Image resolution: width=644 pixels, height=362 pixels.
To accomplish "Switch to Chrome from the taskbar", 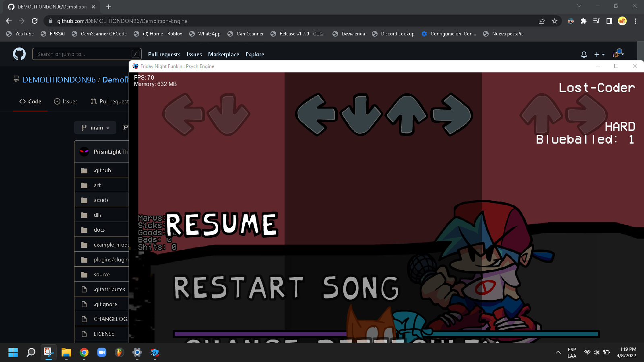I will 84,352.
